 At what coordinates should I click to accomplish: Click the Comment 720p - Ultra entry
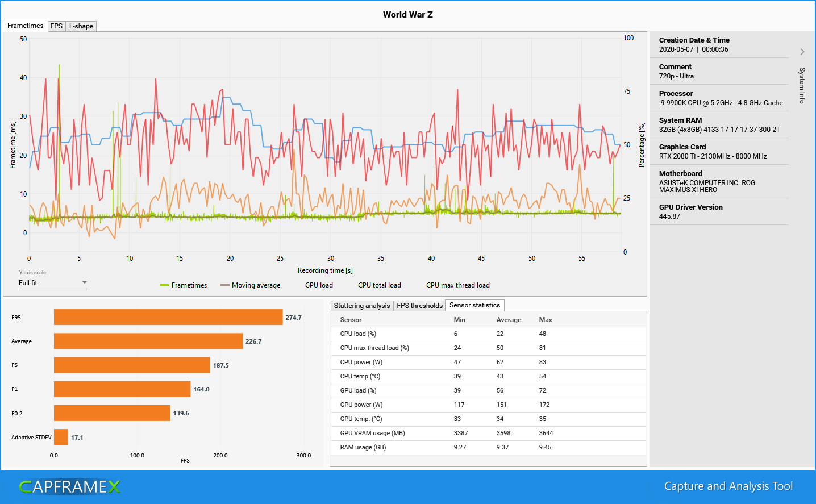click(719, 71)
